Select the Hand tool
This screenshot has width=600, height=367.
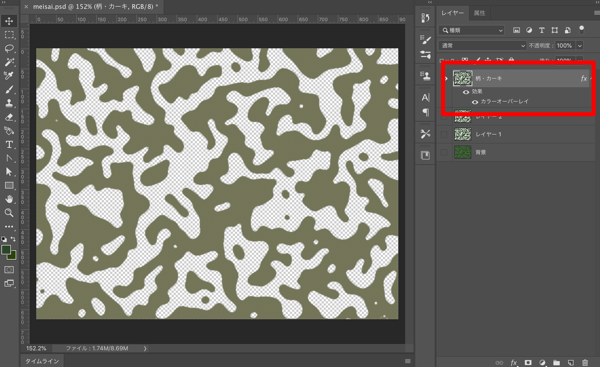coord(9,199)
